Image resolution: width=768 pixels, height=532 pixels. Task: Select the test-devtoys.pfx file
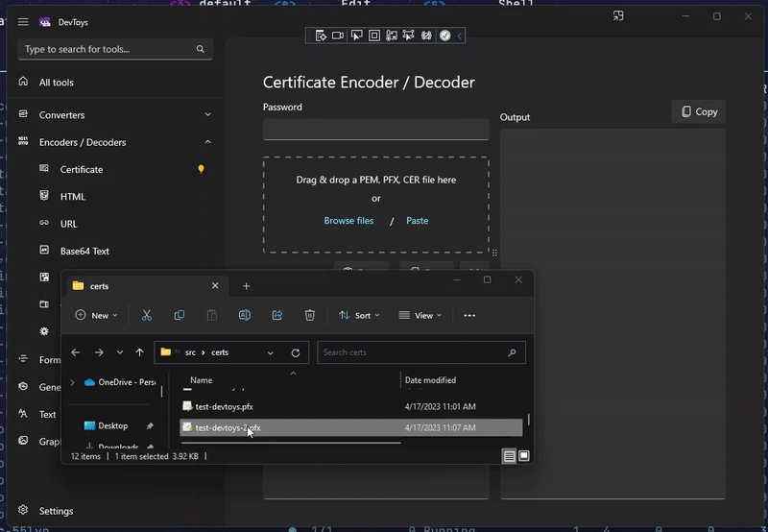point(351,406)
